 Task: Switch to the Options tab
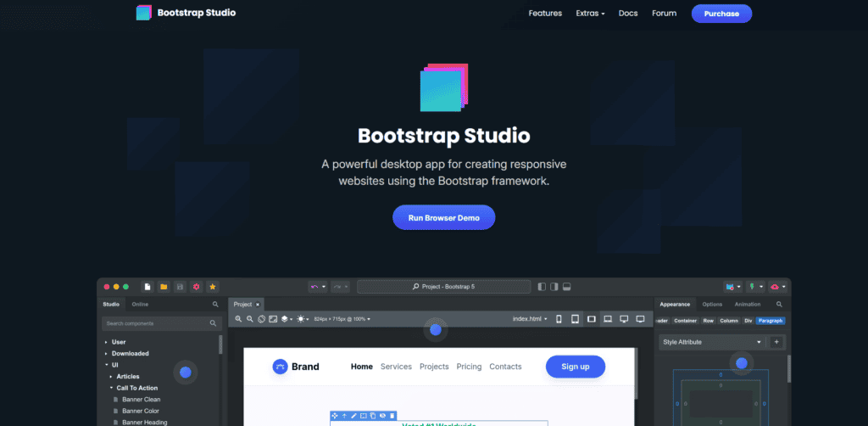pyautogui.click(x=712, y=304)
